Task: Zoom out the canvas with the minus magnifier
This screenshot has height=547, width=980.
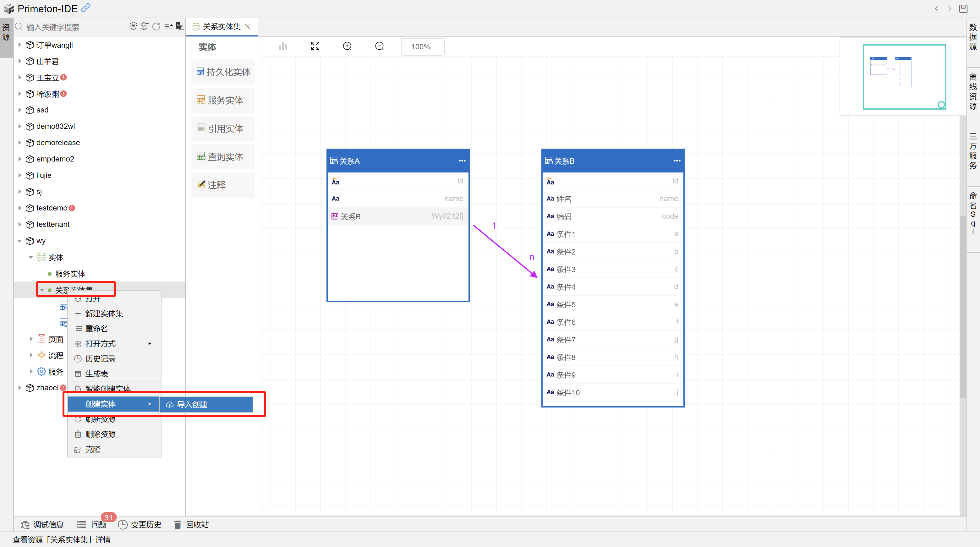Action: tap(379, 46)
